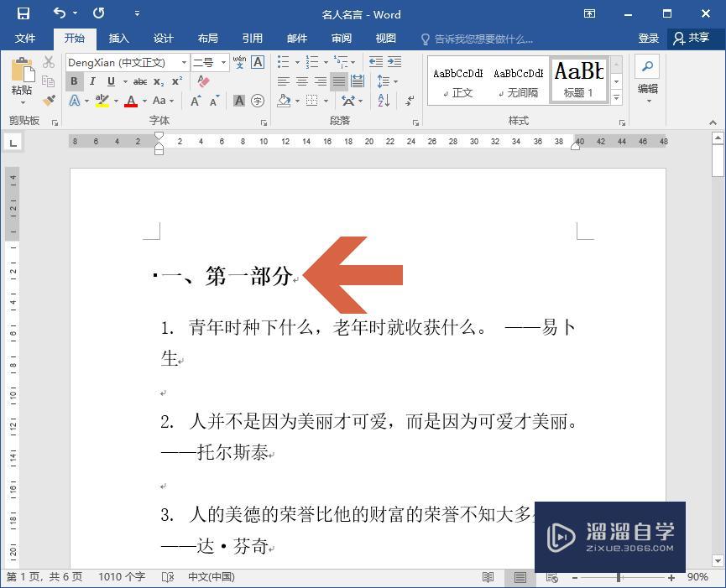Apply distributed alignment

coord(358,81)
